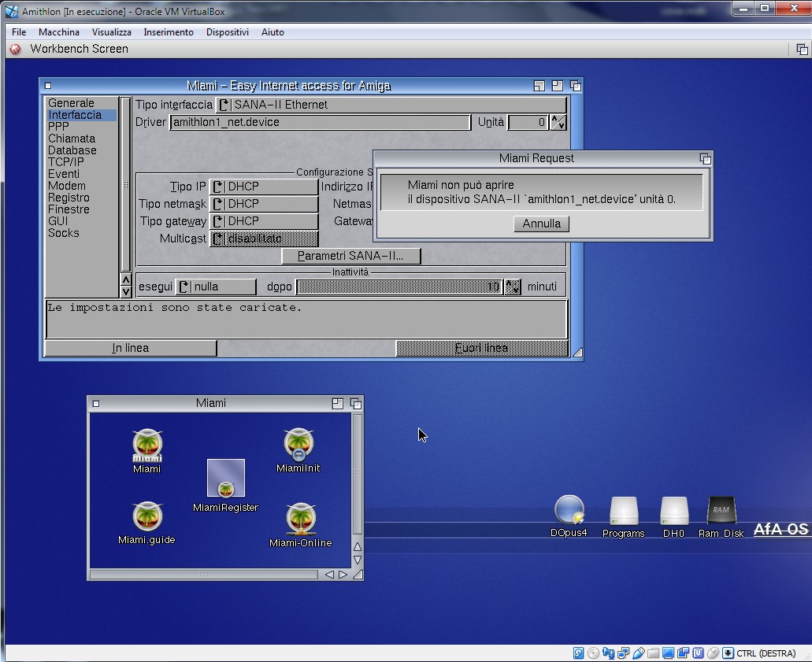Select Modem in the settings list
This screenshot has height=662, width=812.
coord(67,186)
